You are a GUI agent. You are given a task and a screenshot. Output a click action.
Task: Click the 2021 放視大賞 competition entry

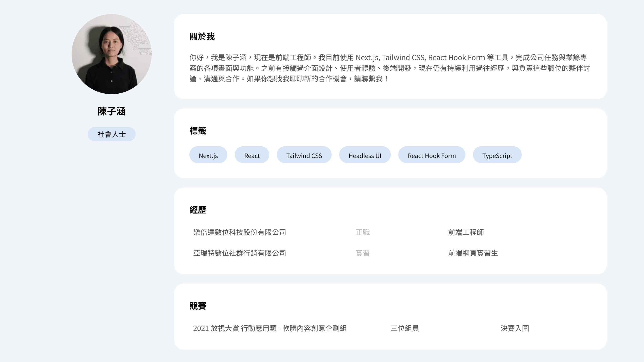click(270, 328)
